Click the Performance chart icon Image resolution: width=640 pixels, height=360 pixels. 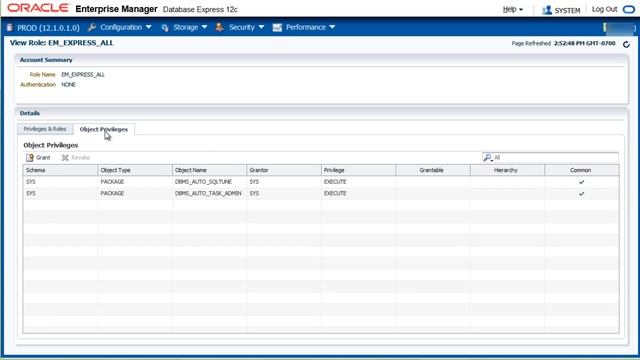pos(277,27)
